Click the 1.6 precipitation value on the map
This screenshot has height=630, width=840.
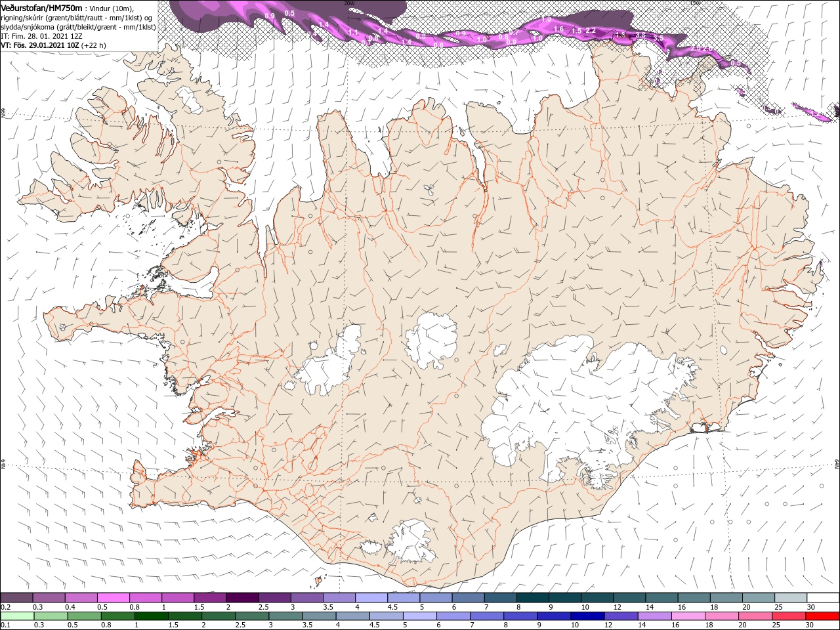[x=558, y=30]
